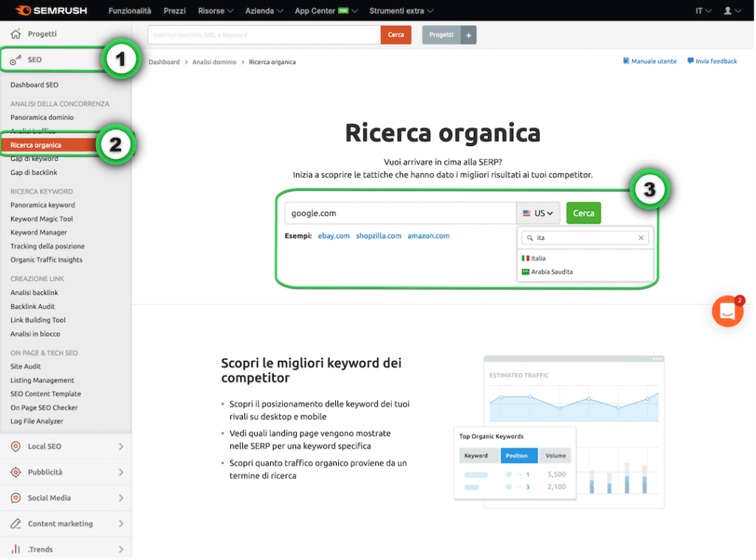The height and width of the screenshot is (560, 756).
Task: Click the Progetti button in top bar
Action: [441, 35]
